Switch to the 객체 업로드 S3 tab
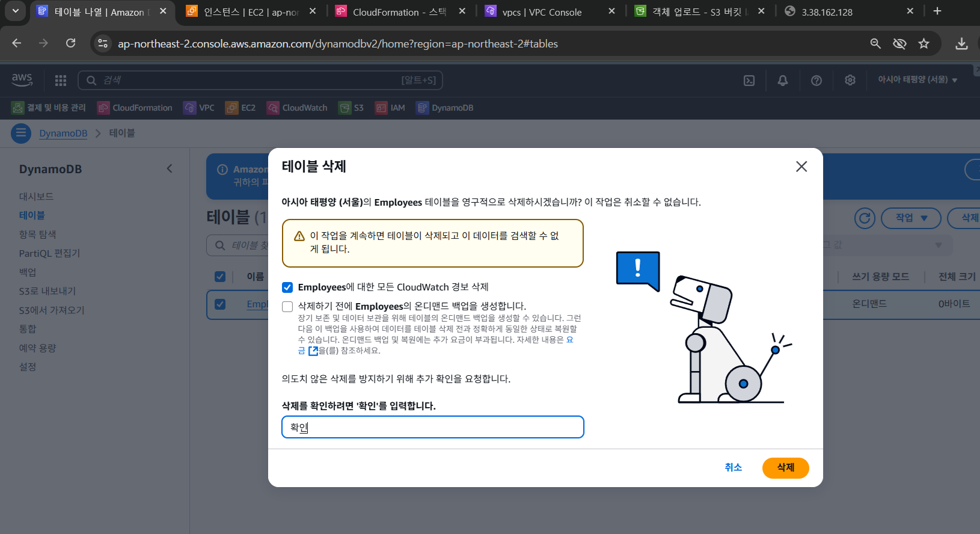 click(x=699, y=11)
